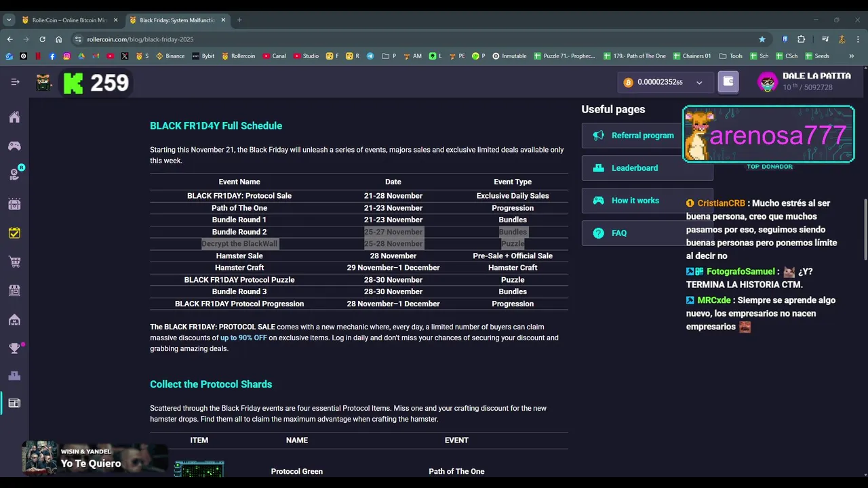Open the sidebar hamburger menu toggle

click(15, 82)
